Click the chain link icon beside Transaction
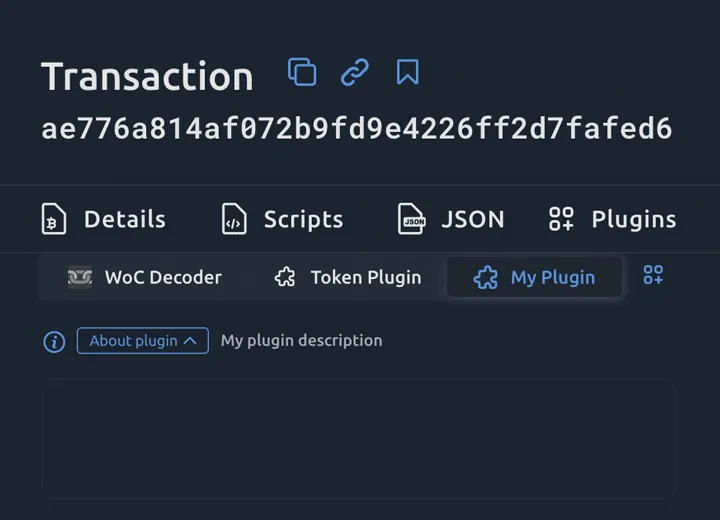Image resolution: width=720 pixels, height=520 pixels. [x=355, y=72]
